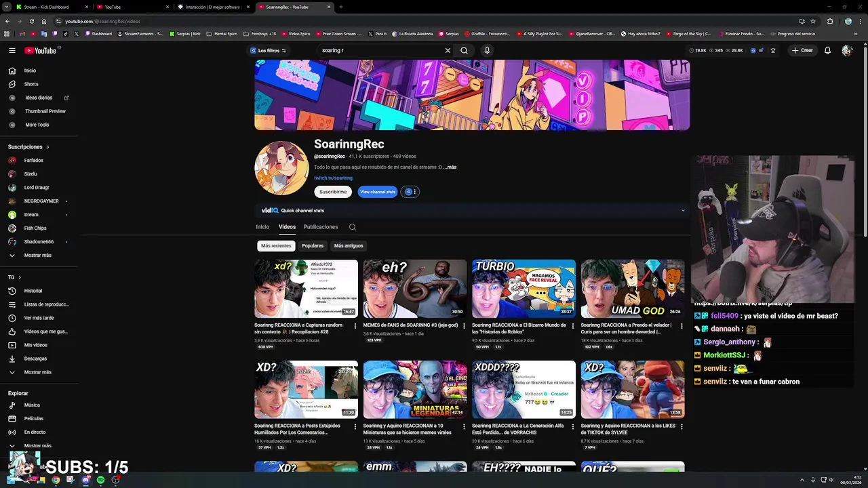Open Música under Explorar
The width and height of the screenshot is (868, 488).
point(25,405)
